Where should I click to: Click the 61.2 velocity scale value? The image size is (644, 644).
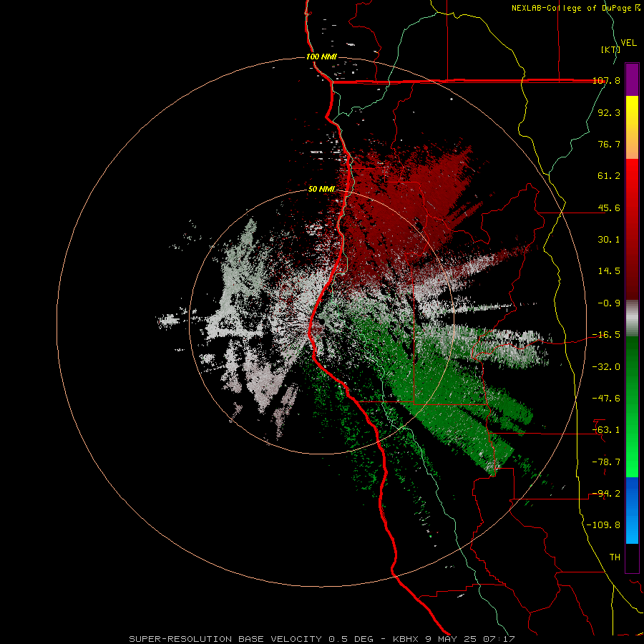tap(609, 176)
